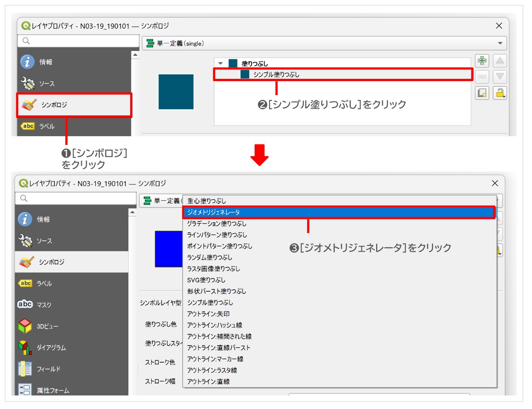The height and width of the screenshot is (409, 532).
Task: Open ソース in the upper dialog sidebar
Action: 74,83
